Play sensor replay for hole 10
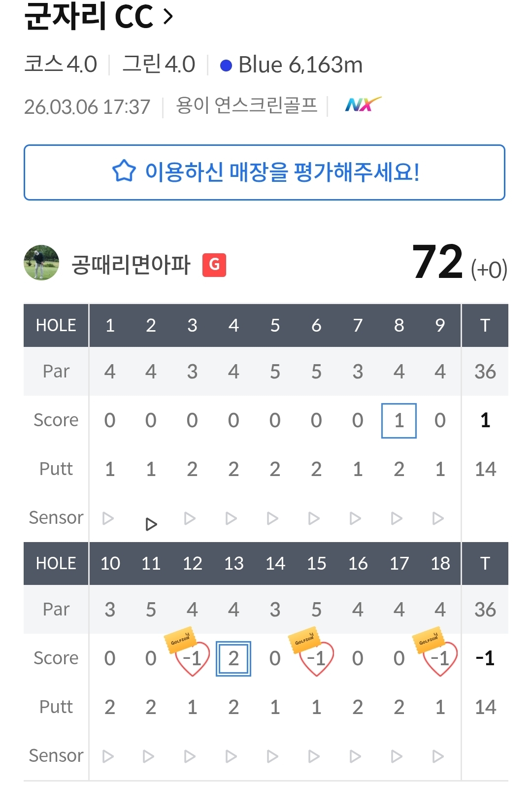The width and height of the screenshot is (532, 785). [108, 756]
